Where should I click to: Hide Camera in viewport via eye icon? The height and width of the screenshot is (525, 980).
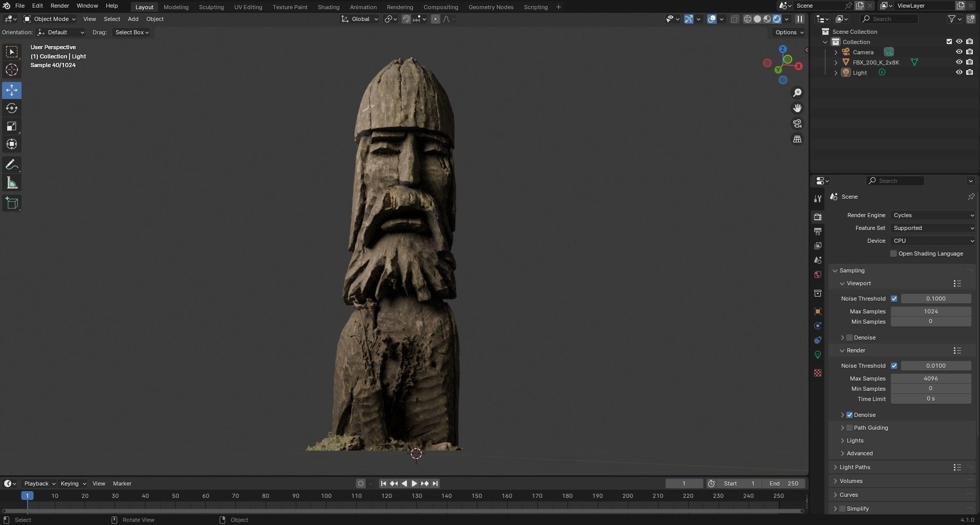(x=959, y=52)
